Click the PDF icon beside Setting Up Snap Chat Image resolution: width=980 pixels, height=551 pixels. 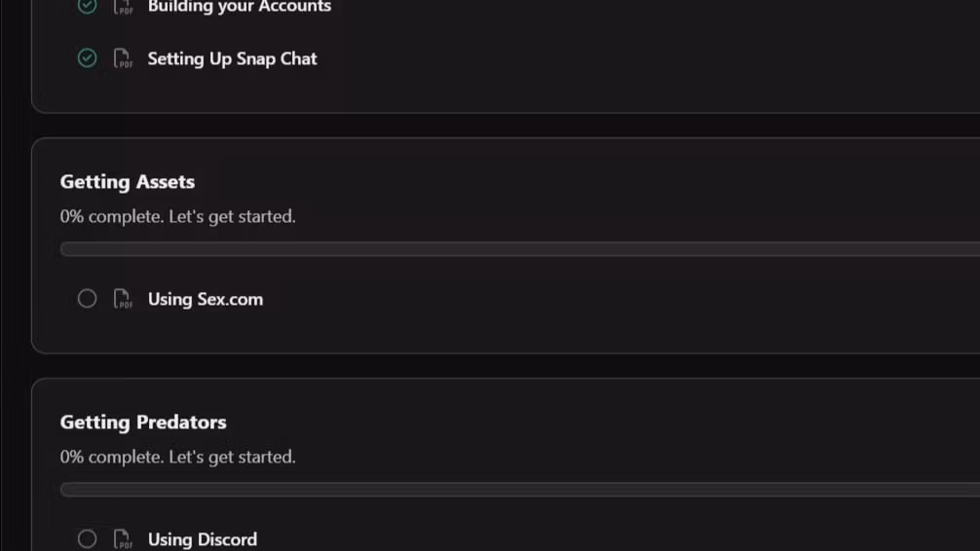(123, 58)
